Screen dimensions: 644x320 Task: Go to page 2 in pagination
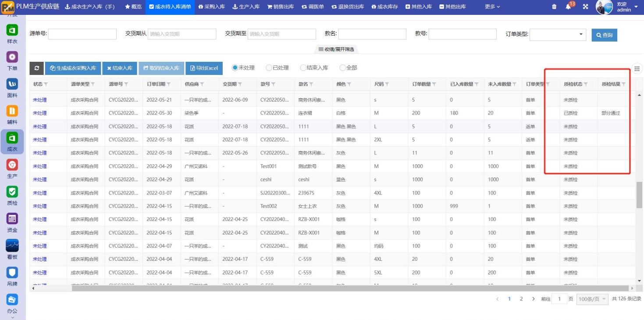[x=521, y=299]
